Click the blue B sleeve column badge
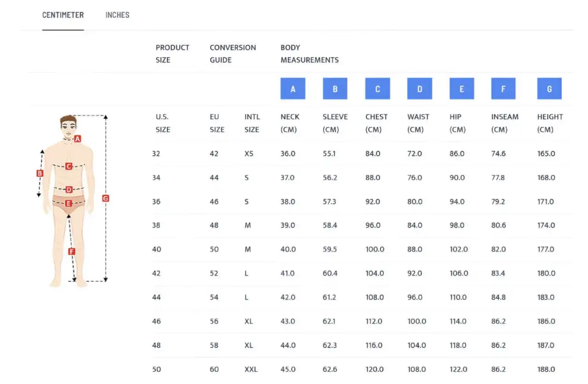The width and height of the screenshot is (588, 384). (x=335, y=89)
